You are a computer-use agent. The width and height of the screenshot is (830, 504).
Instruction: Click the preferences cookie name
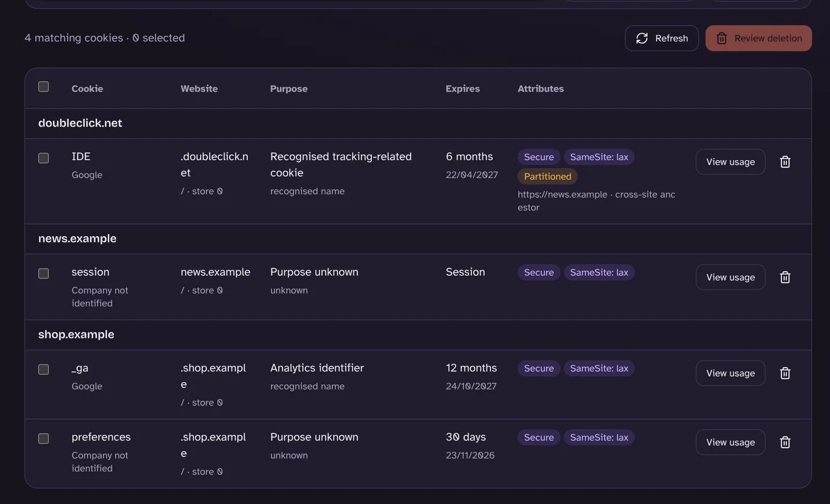point(101,437)
